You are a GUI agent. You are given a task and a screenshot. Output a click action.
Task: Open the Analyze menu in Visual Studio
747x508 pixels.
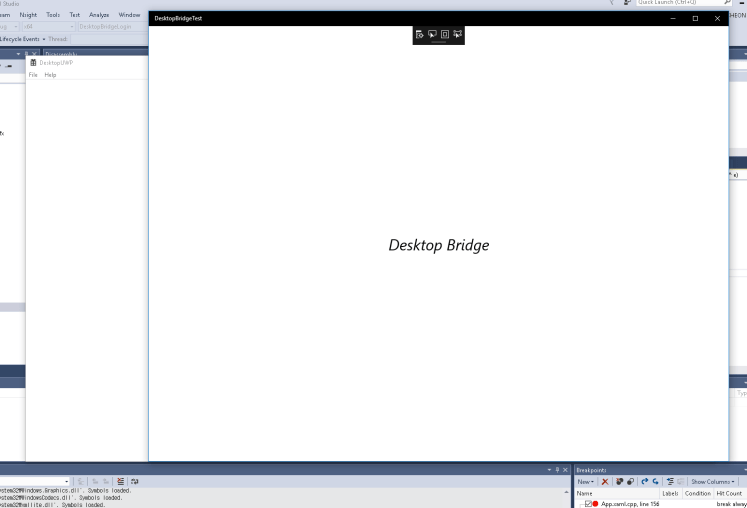point(99,15)
